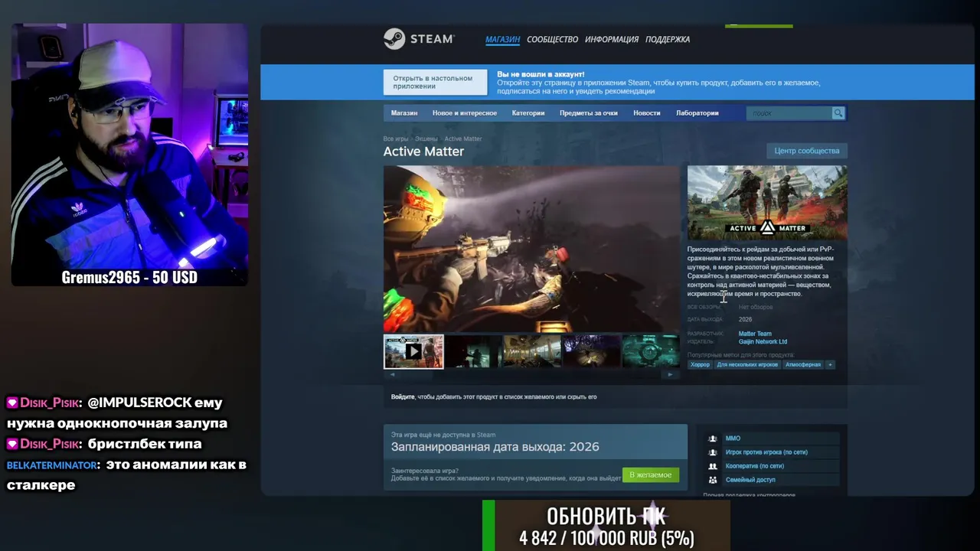The height and width of the screenshot is (551, 980).
Task: Click the ОБНОВИТЬ ПК donation goal bar
Action: (606, 526)
